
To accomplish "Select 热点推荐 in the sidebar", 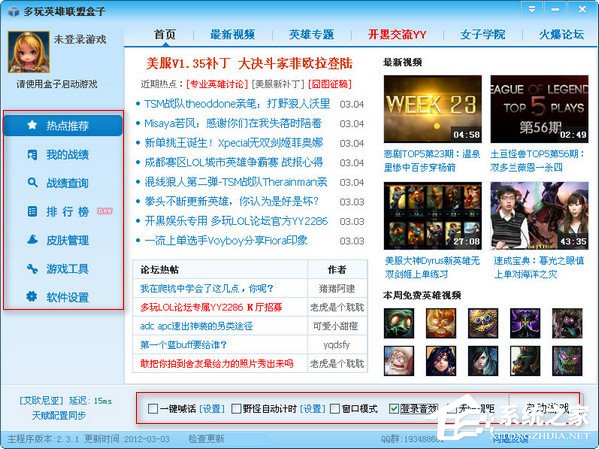I will (63, 125).
